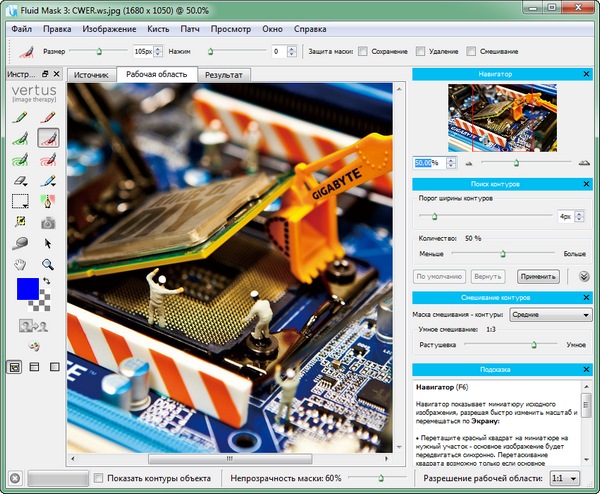The height and width of the screenshot is (494, 600).
Task: Choose the Hand pan tool
Action: click(20, 264)
